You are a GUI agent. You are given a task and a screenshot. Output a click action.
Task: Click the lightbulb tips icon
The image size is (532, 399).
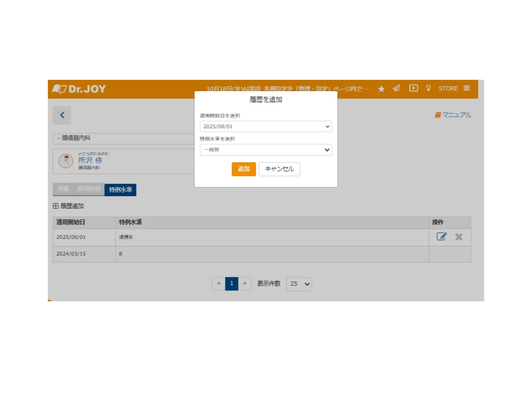(428, 88)
